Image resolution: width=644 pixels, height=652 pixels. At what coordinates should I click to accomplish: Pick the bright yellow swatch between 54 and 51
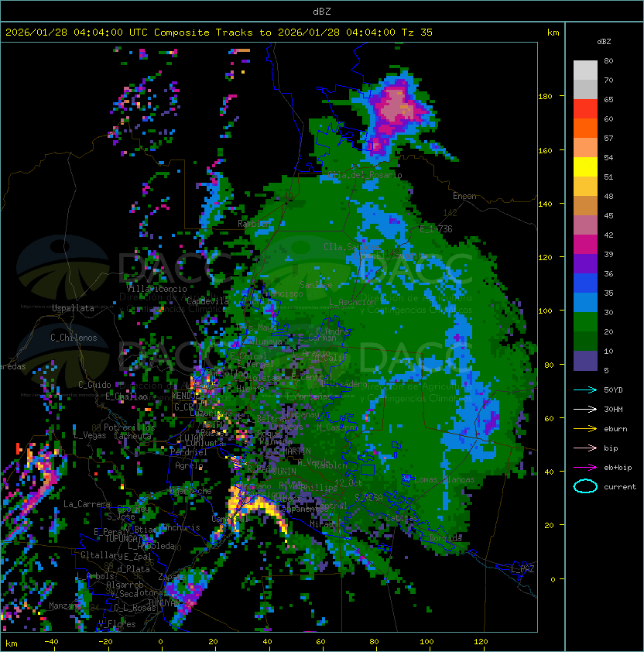point(585,166)
